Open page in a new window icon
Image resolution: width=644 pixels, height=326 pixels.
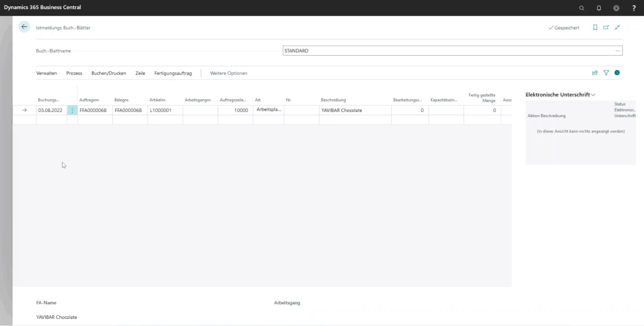[606, 27]
